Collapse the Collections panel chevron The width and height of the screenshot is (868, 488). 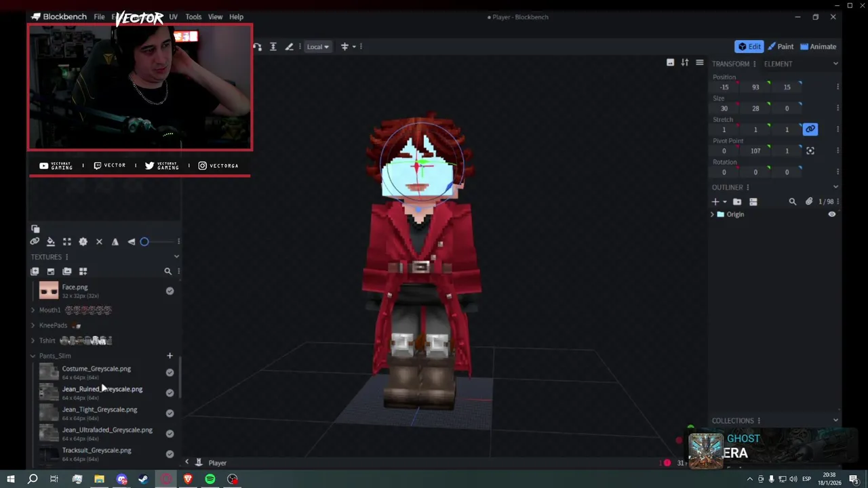click(x=835, y=420)
